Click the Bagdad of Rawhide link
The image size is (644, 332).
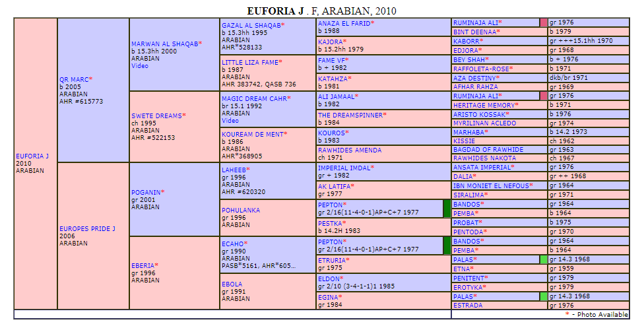(x=488, y=150)
